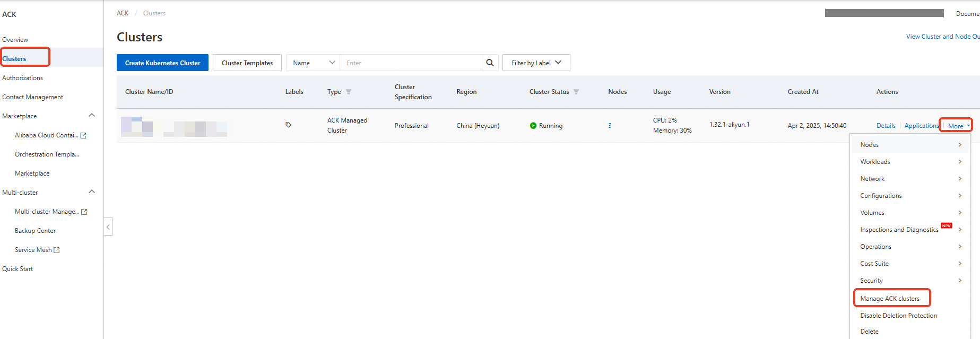This screenshot has width=980, height=339.
Task: Go to Overview in sidebar
Action: pyautogui.click(x=15, y=40)
